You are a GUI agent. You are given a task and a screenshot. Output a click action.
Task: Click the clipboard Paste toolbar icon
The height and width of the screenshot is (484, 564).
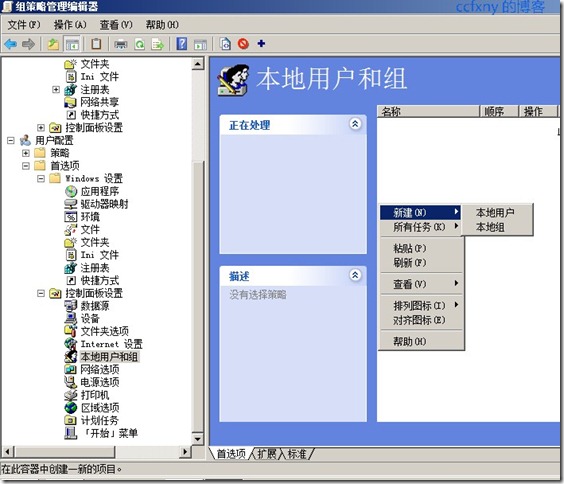96,44
